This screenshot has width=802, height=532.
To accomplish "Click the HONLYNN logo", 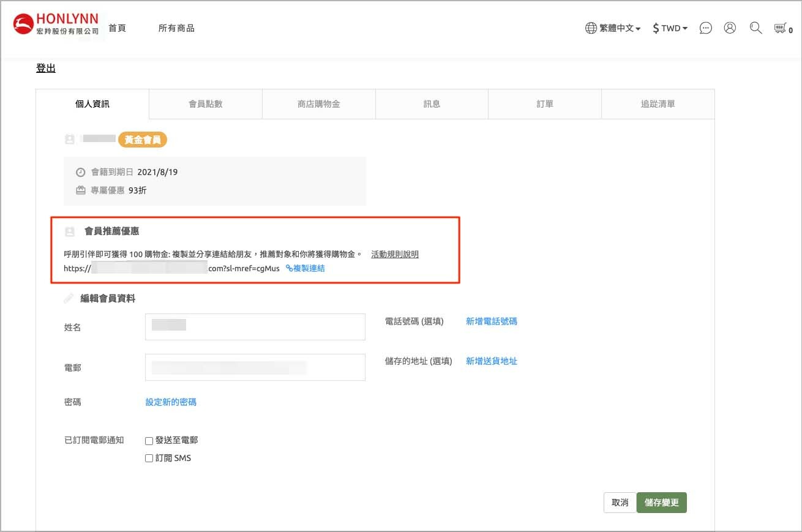I will click(x=56, y=24).
